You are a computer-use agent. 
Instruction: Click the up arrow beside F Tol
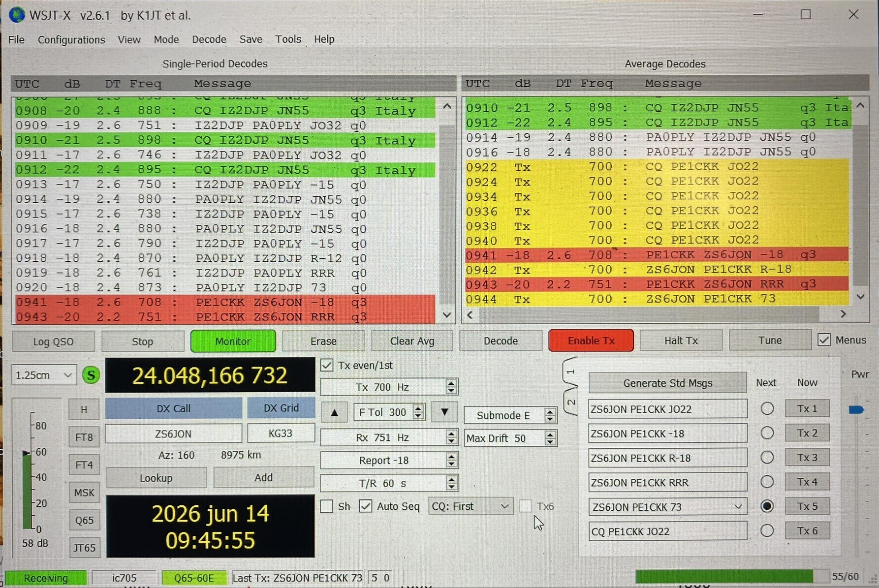[x=335, y=412]
